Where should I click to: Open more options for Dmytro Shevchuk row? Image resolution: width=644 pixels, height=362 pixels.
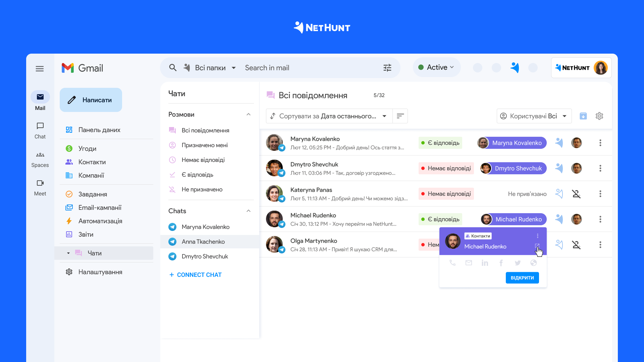pyautogui.click(x=600, y=168)
